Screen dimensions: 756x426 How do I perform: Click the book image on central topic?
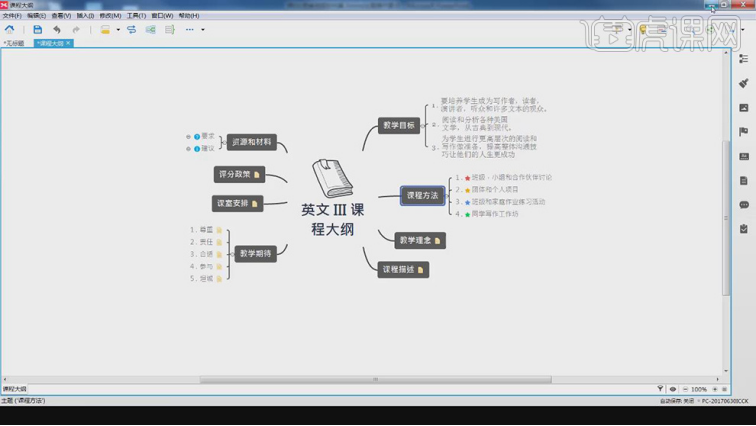332,178
